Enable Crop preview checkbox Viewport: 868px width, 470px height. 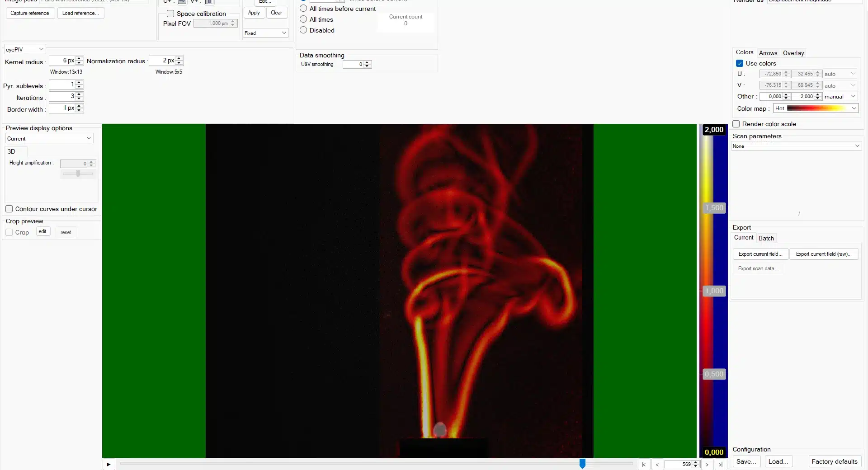point(9,232)
